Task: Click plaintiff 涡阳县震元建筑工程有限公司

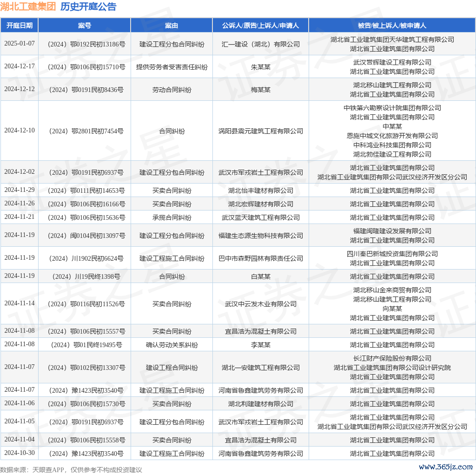Action: tap(260, 131)
